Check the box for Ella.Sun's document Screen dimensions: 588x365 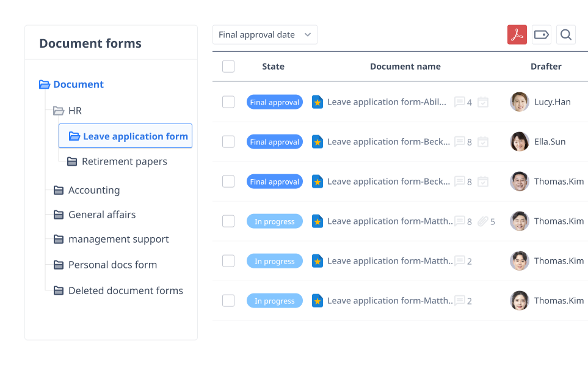pos(228,142)
